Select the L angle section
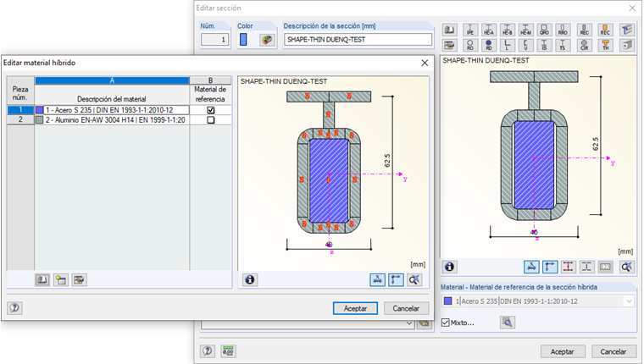644x364 pixels. [x=508, y=45]
